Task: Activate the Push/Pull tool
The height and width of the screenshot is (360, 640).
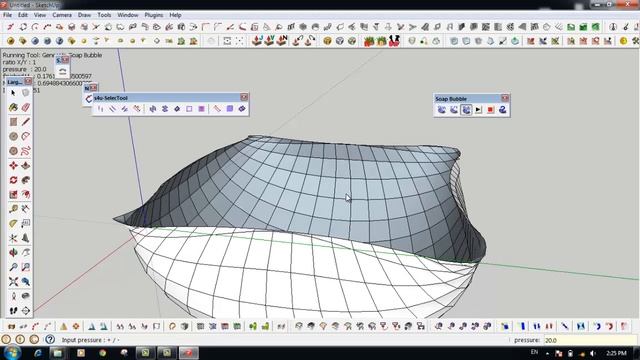Action: coord(26,165)
